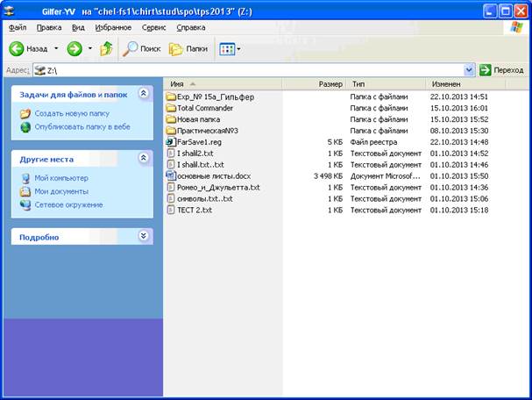Expand the address bar dropdown
532x400 pixels.
coord(469,70)
